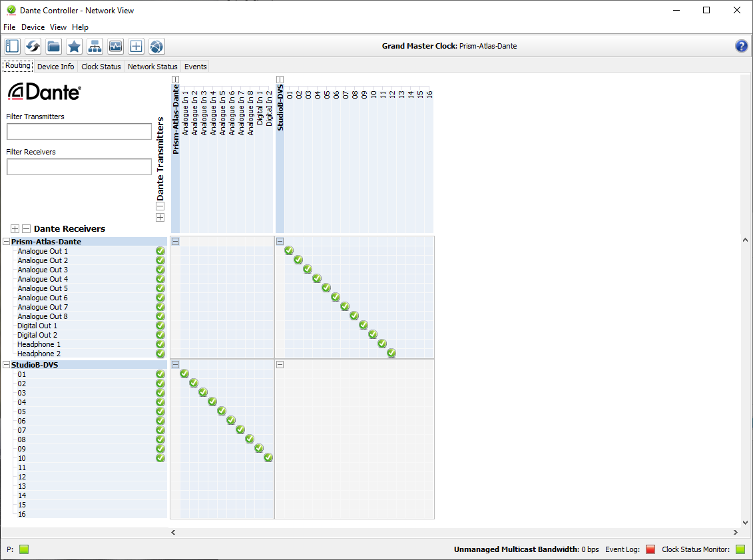753x560 pixels.
Task: Select StudioB-DVS receive channel 16
Action: pyautogui.click(x=21, y=514)
